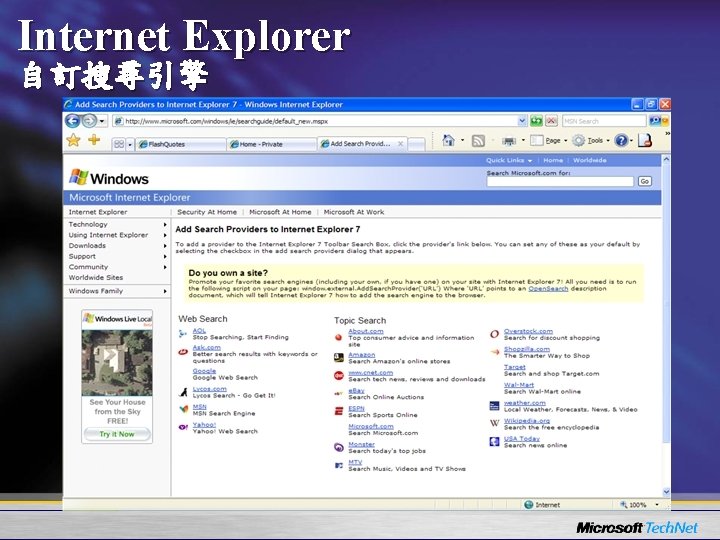
Task: Add AOL search provider link
Action: 199,331
